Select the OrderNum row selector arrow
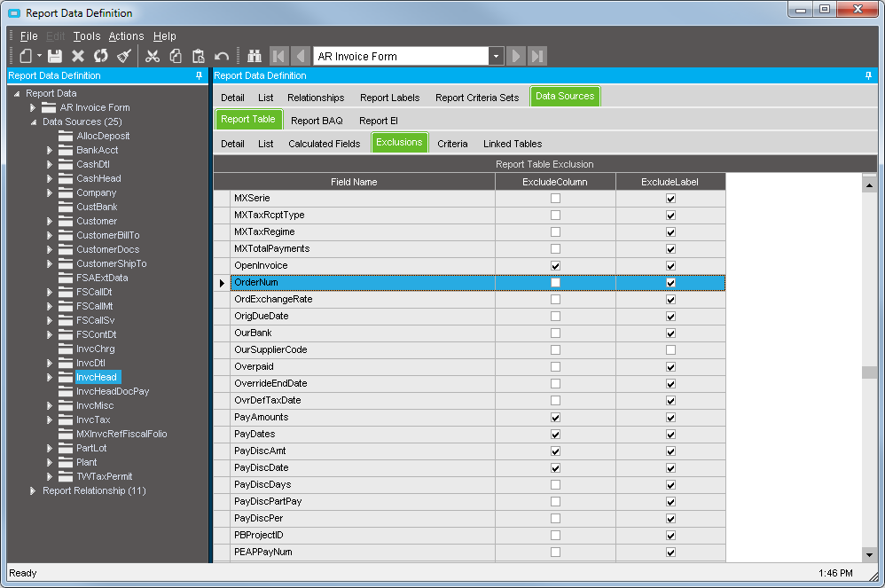The width and height of the screenshot is (885, 588). pos(222,283)
